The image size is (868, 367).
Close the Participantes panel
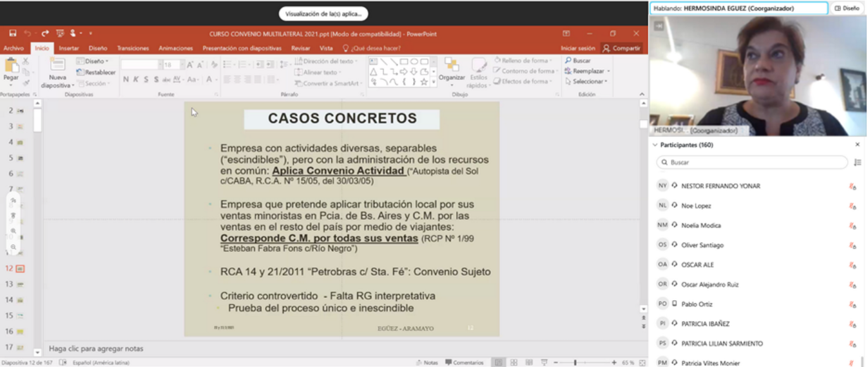click(x=858, y=144)
